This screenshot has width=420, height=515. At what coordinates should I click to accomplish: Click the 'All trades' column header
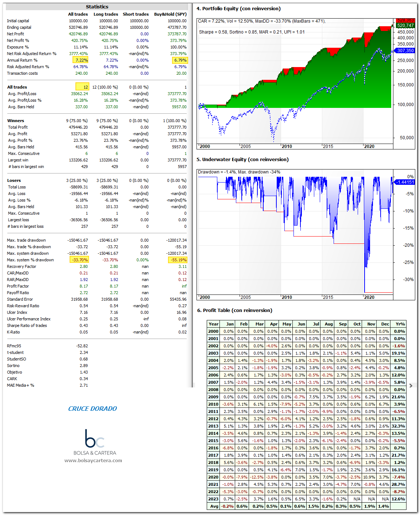(x=78, y=14)
